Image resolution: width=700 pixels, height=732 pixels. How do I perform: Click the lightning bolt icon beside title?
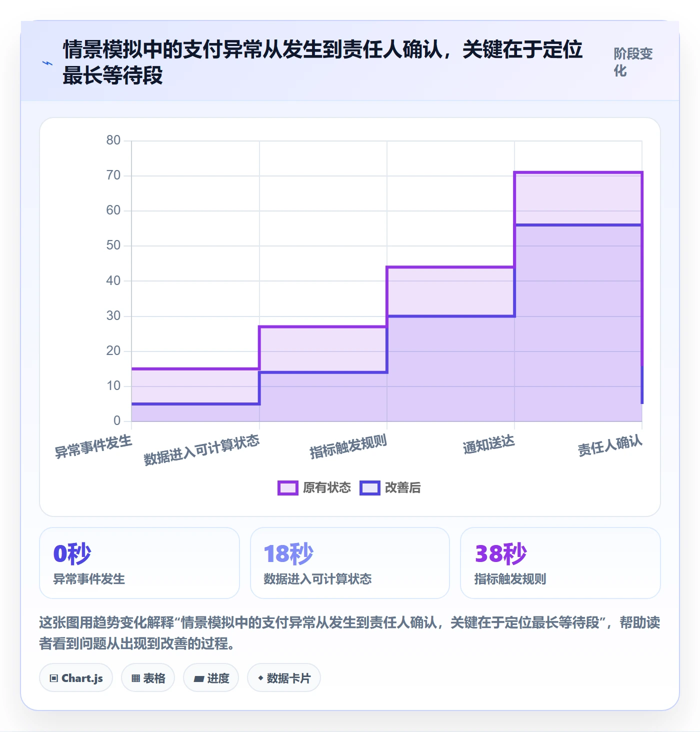47,63
